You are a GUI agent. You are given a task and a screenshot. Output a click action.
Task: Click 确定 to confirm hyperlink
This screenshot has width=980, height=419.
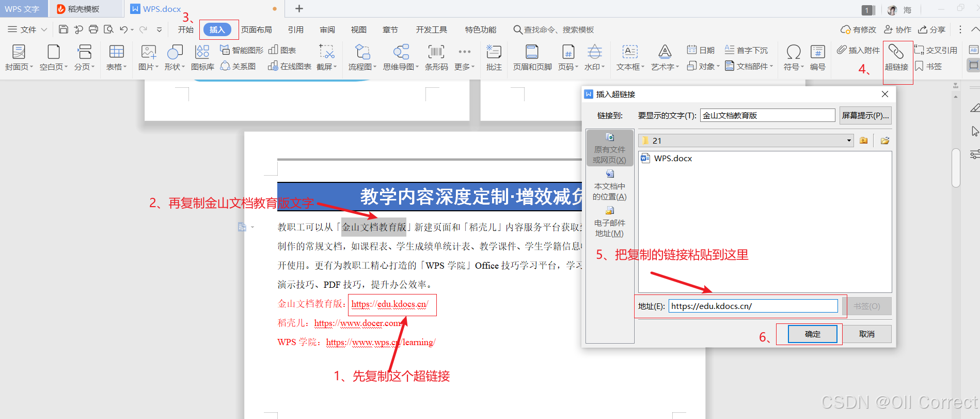812,334
